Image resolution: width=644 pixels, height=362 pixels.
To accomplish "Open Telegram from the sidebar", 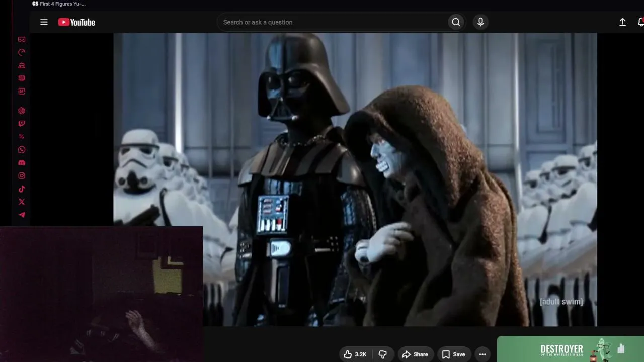I will click(x=22, y=215).
